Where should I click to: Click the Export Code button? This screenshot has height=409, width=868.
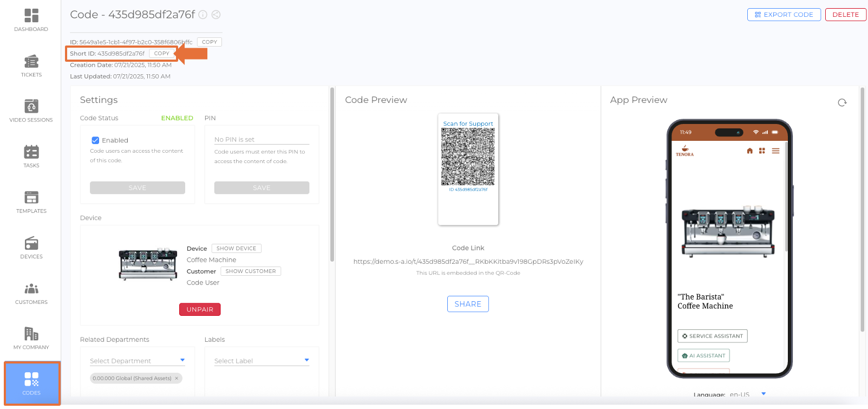pyautogui.click(x=784, y=15)
